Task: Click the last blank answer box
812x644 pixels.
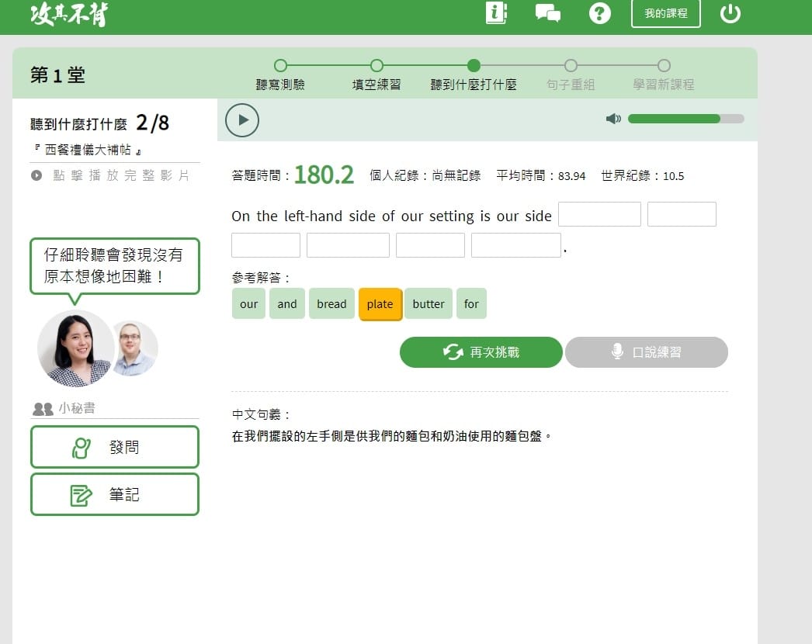Action: point(515,245)
